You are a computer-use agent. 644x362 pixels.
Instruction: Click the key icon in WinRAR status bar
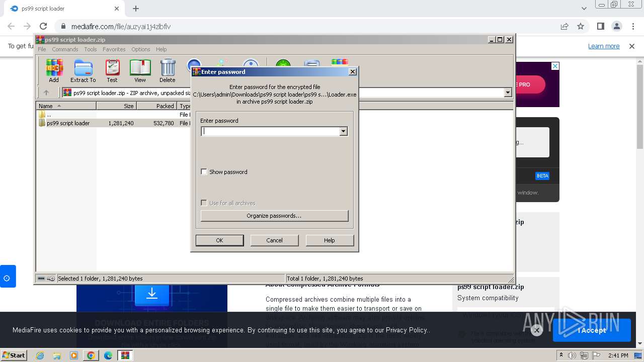[x=51, y=279]
